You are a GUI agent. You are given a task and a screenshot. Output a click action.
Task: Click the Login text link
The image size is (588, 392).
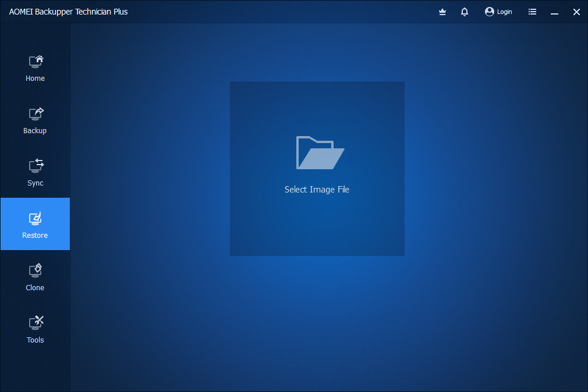(x=505, y=12)
